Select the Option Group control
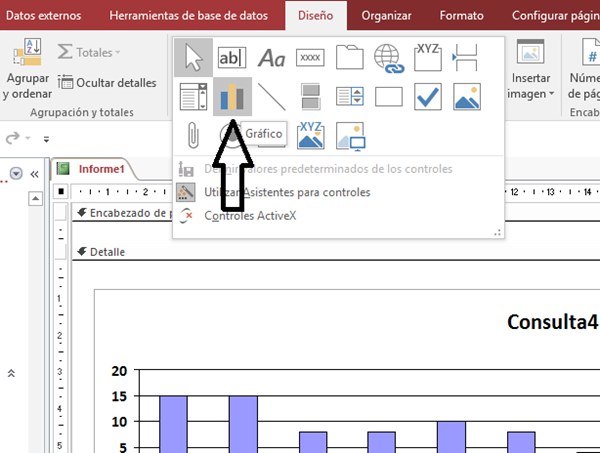The height and width of the screenshot is (453, 600). click(428, 57)
